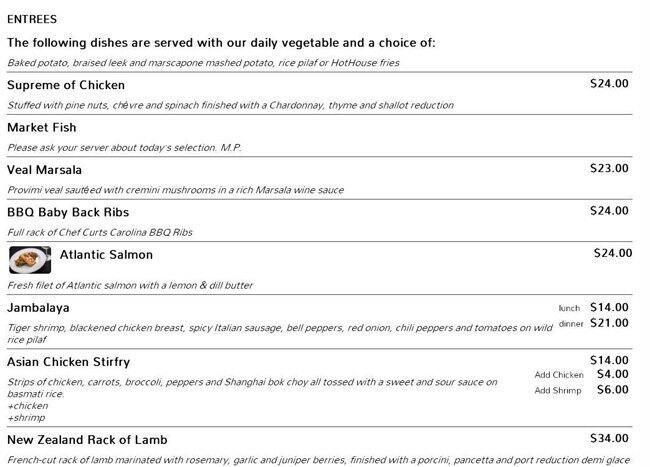Open the Atlantic Salmon dish title
The image size is (650, 467).
tap(106, 255)
